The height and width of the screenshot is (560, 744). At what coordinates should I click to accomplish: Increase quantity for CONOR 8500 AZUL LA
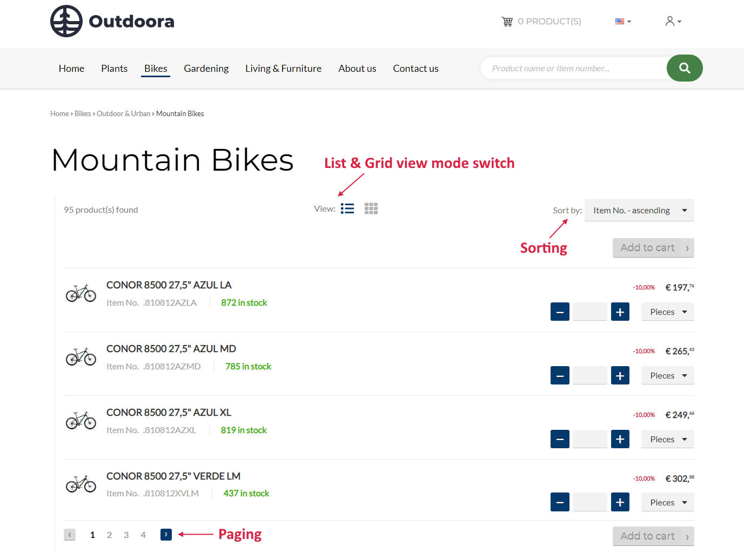coord(620,312)
